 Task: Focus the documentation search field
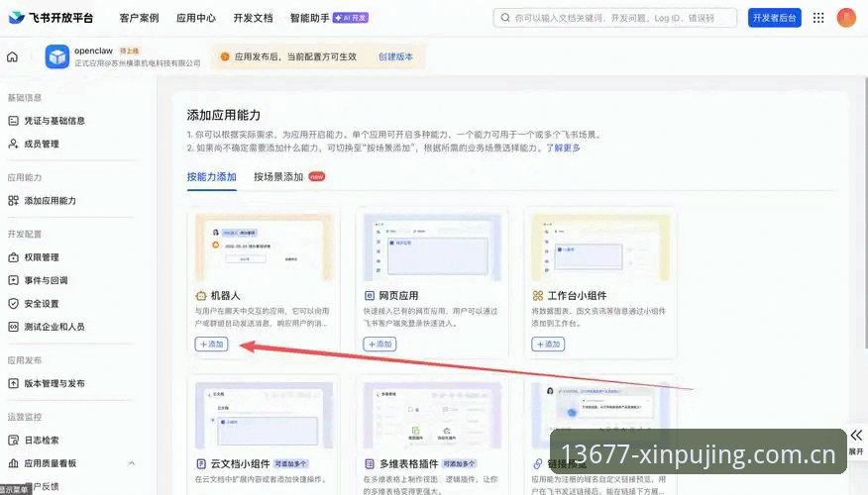[615, 18]
